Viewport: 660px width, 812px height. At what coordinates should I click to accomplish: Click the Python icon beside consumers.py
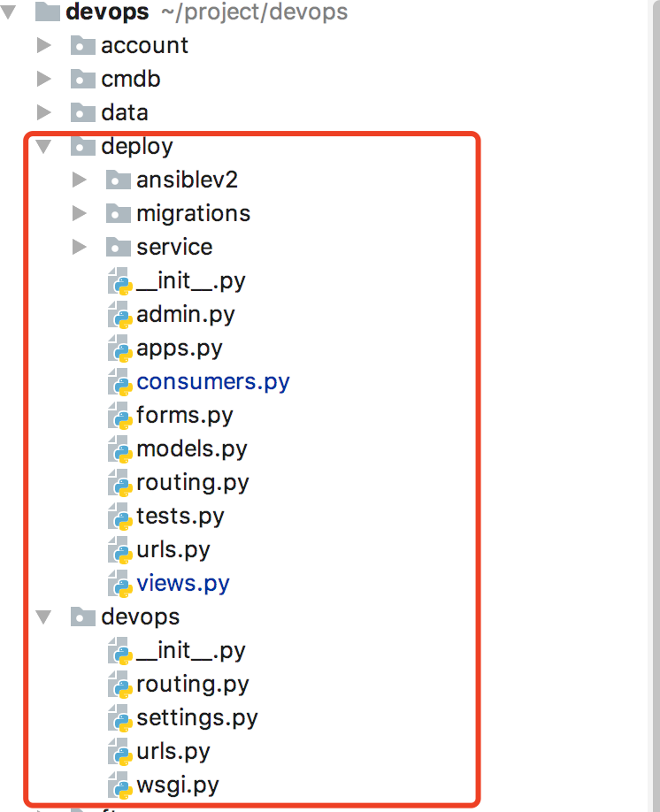pos(119,382)
